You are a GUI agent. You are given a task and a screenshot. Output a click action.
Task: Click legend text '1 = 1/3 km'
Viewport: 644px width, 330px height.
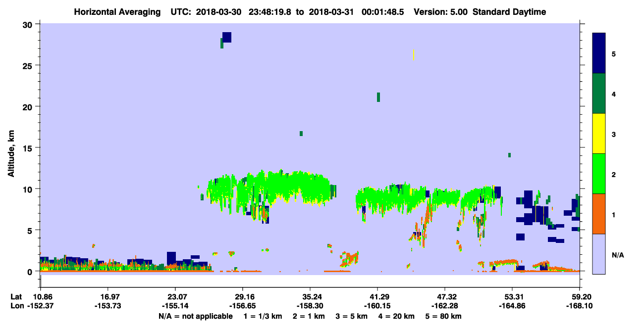tap(263, 316)
